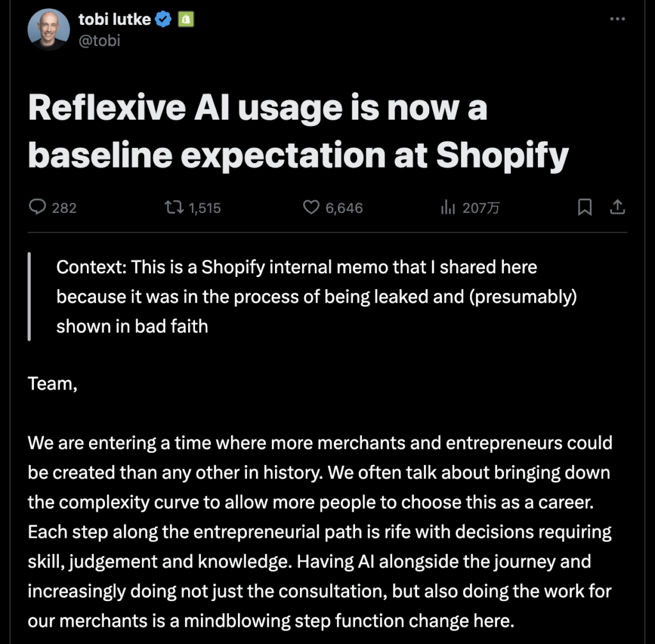Bookmark this post
Screen dimensions: 655x644
[x=585, y=207]
